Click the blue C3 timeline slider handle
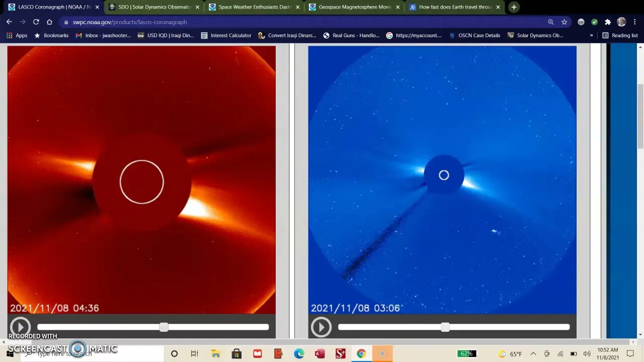This screenshot has width=644, height=362. (445, 327)
